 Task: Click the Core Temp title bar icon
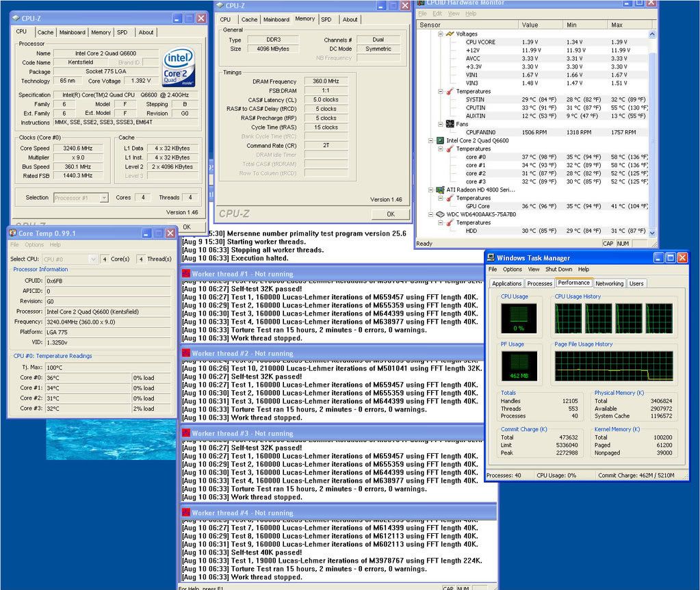click(x=13, y=233)
